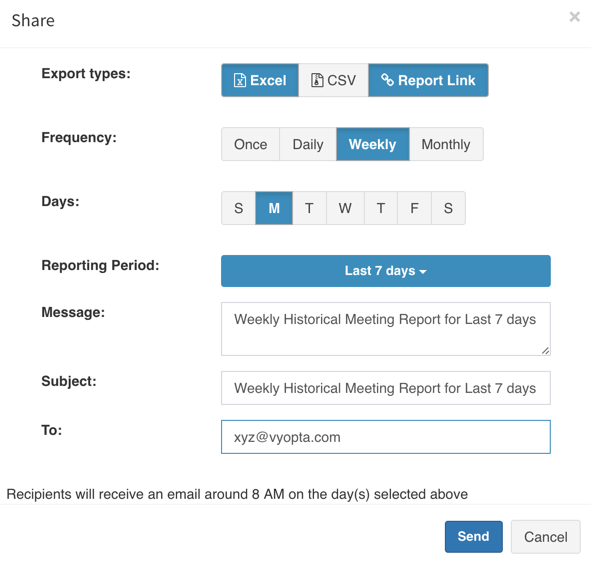Toggle the Excel export type
This screenshot has height=568, width=591.
click(260, 80)
